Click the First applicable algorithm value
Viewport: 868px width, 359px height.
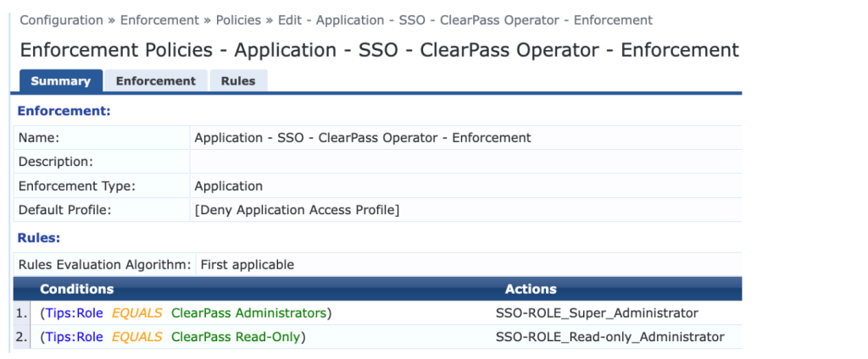[247, 264]
